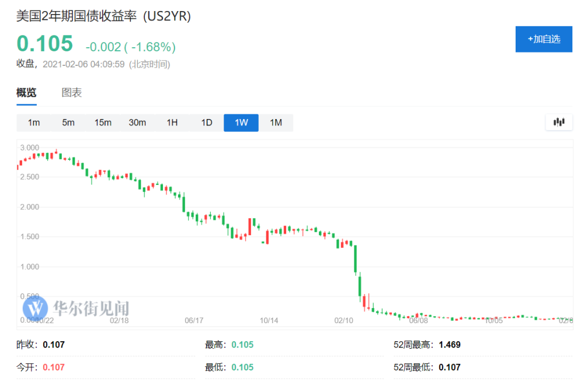Click the large green candle near 02/10
Screen dimensions: 584x392
click(354, 258)
